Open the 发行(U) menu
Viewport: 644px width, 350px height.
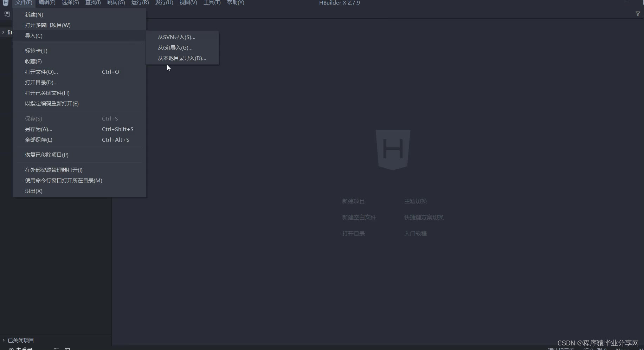pyautogui.click(x=164, y=2)
